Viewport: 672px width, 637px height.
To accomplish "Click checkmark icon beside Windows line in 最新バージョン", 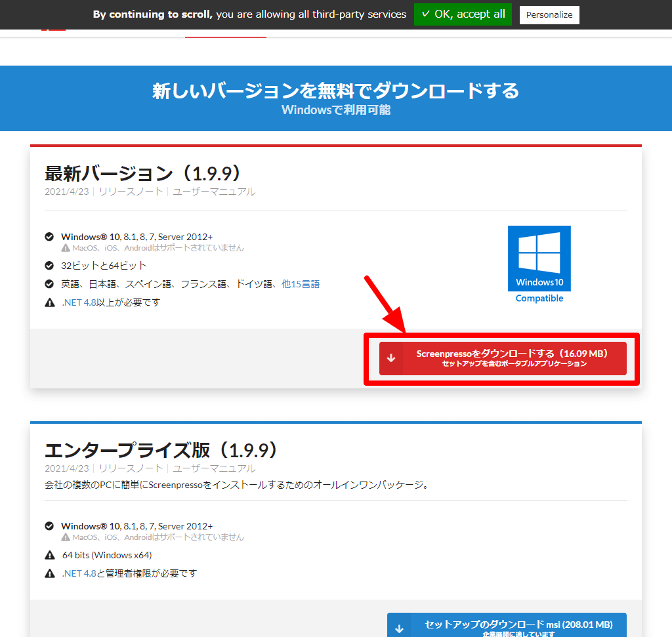I will [x=49, y=237].
